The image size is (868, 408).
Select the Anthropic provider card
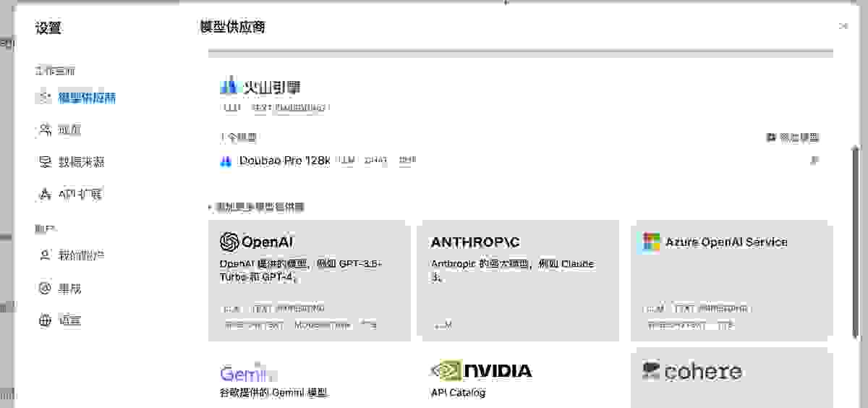[x=518, y=280]
